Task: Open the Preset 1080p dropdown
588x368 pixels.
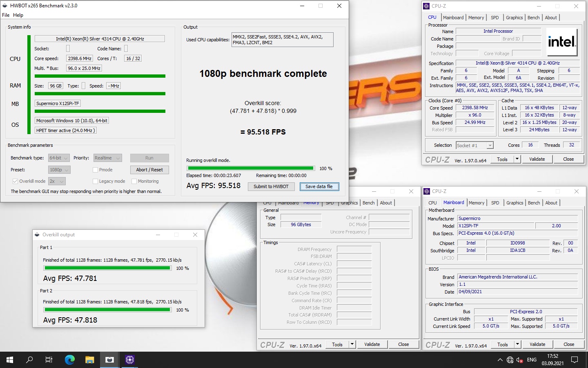Action: pyautogui.click(x=59, y=170)
